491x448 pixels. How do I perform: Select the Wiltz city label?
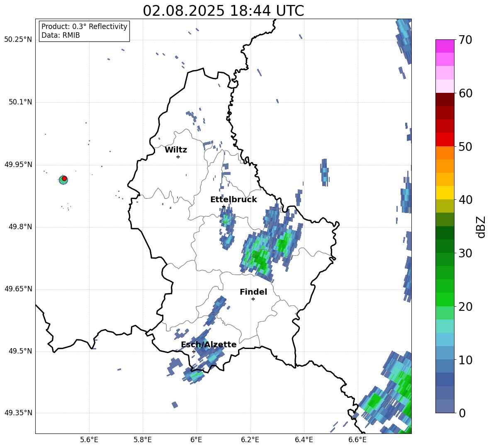coord(176,150)
